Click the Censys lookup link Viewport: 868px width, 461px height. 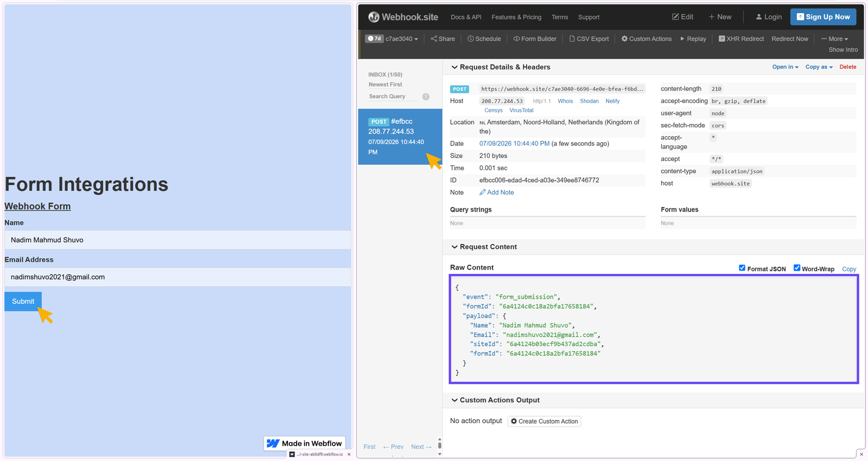click(x=494, y=111)
